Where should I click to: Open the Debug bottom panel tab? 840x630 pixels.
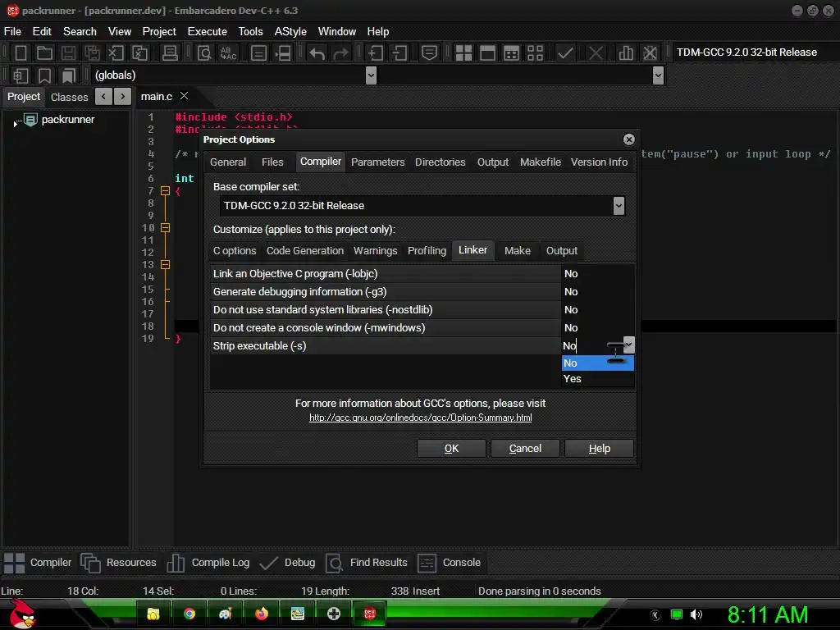click(287, 563)
